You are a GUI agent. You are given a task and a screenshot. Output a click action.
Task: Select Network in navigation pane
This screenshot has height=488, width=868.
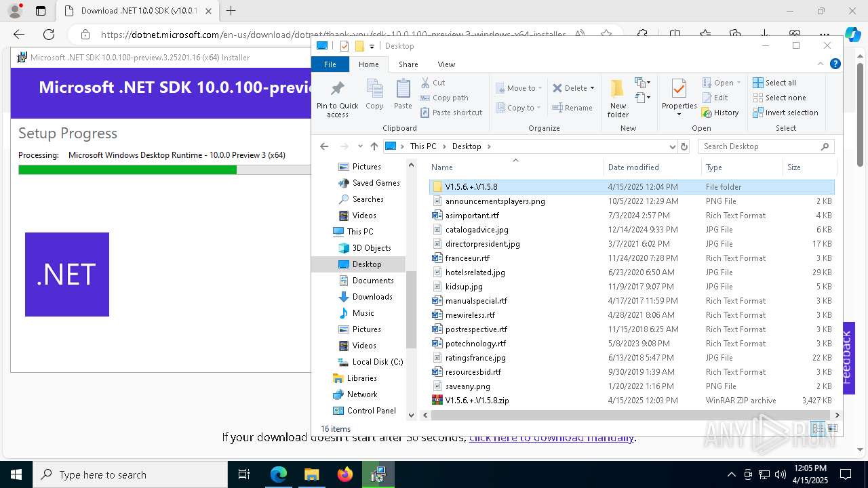click(x=361, y=394)
